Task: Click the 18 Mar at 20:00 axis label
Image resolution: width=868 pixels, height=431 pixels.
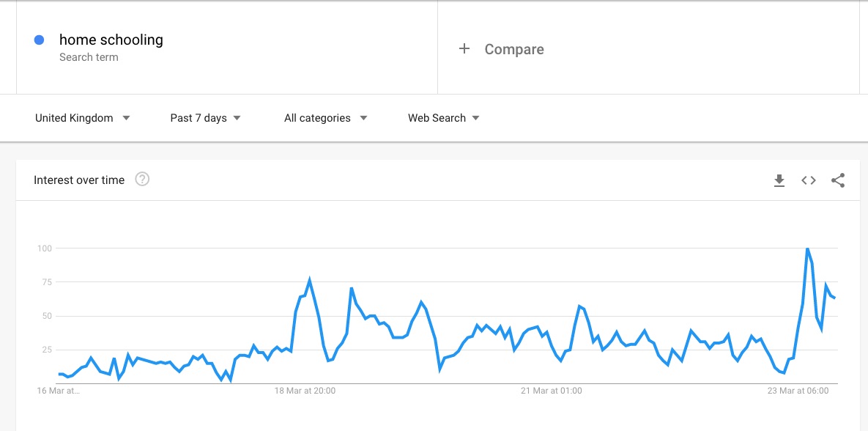Action: tap(305, 391)
